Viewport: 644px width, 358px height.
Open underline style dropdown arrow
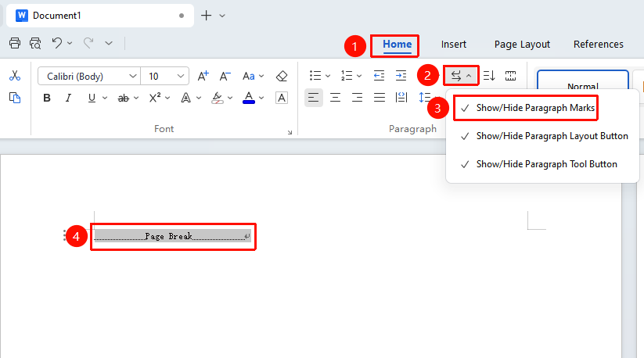(105, 98)
